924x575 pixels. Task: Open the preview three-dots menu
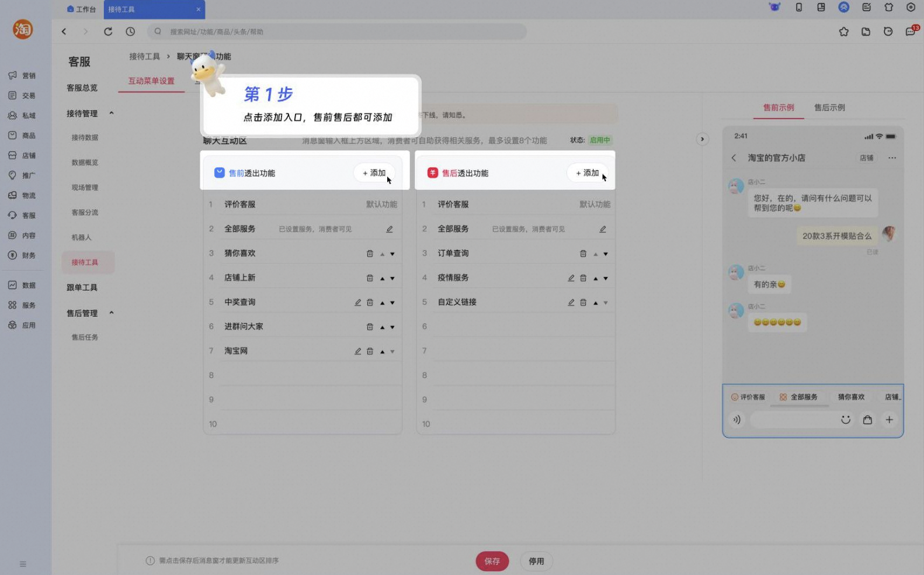(x=892, y=158)
